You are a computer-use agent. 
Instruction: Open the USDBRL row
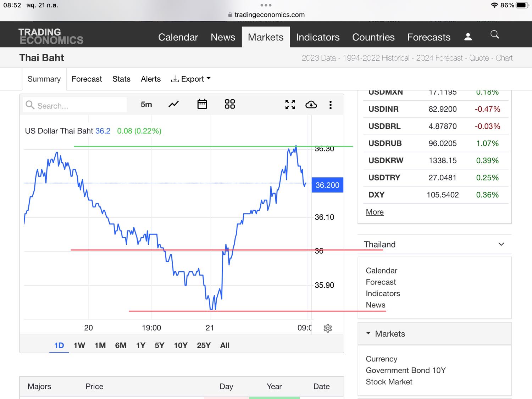pos(436,126)
